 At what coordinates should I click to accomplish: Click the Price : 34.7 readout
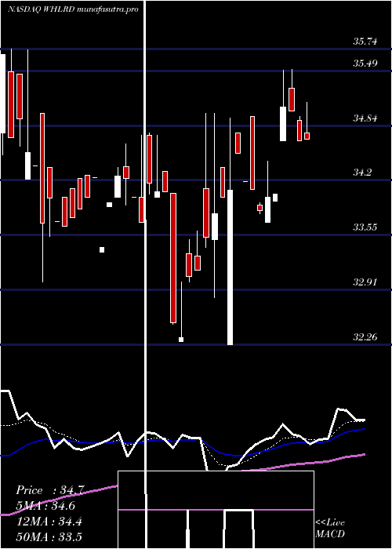coord(49,490)
